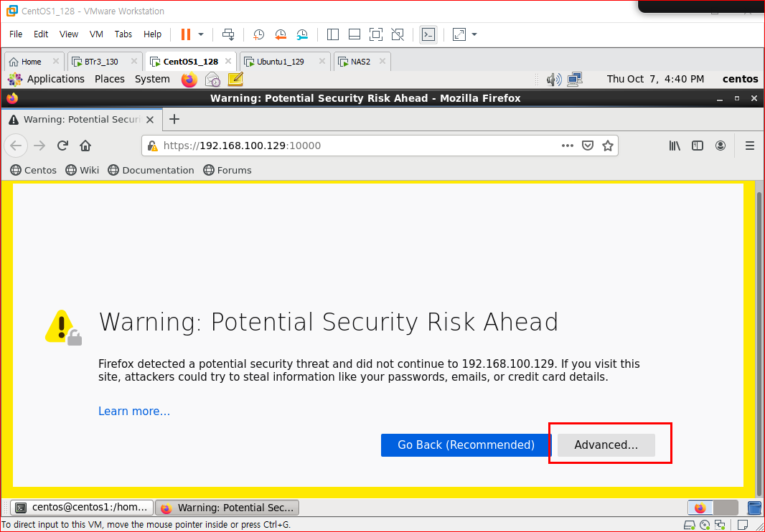This screenshot has width=765, height=532.
Task: Click Firefox Warning taskbar item
Action: 227,507
